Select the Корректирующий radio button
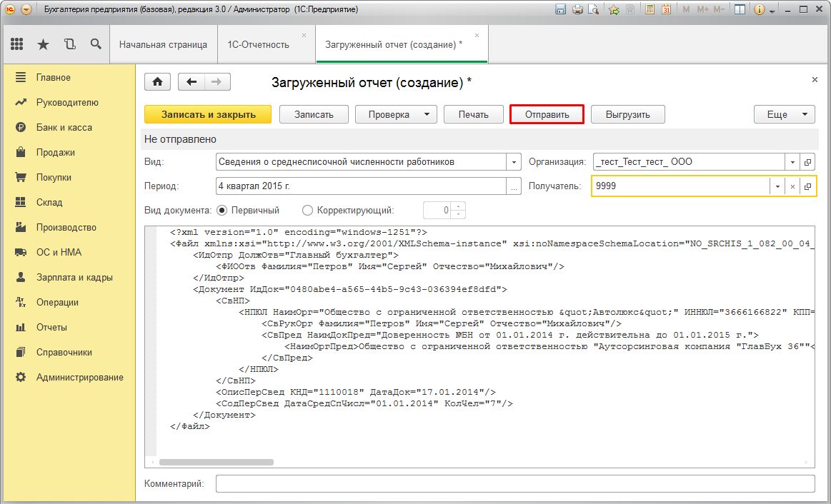Viewport: 831px width, 504px height. tap(307, 210)
